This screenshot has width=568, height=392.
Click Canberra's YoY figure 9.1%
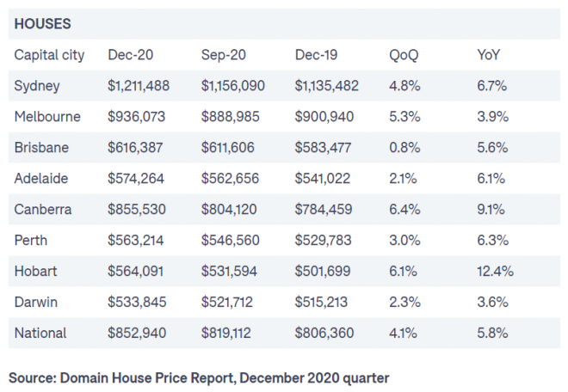click(491, 210)
